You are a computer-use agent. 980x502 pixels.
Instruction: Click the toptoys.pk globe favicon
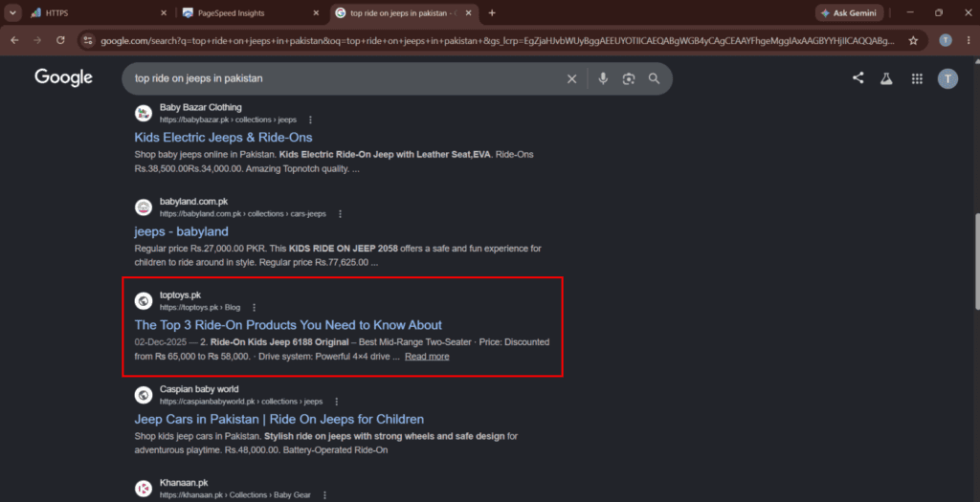pos(144,301)
